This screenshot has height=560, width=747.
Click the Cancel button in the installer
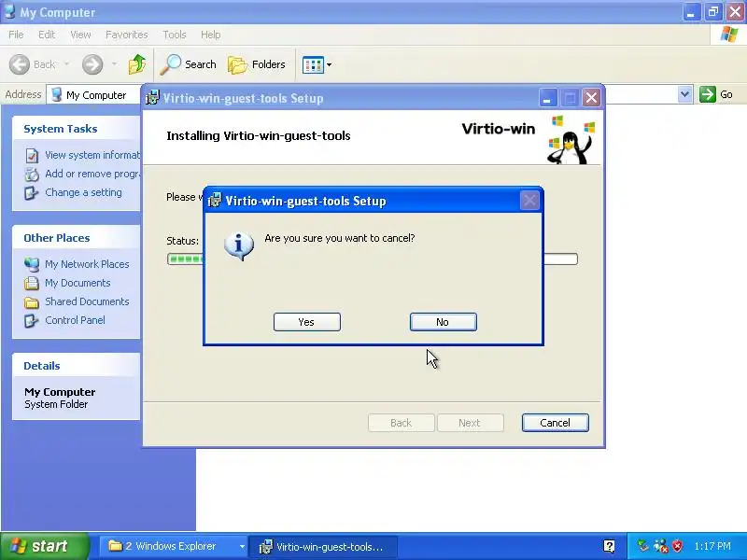(x=555, y=423)
